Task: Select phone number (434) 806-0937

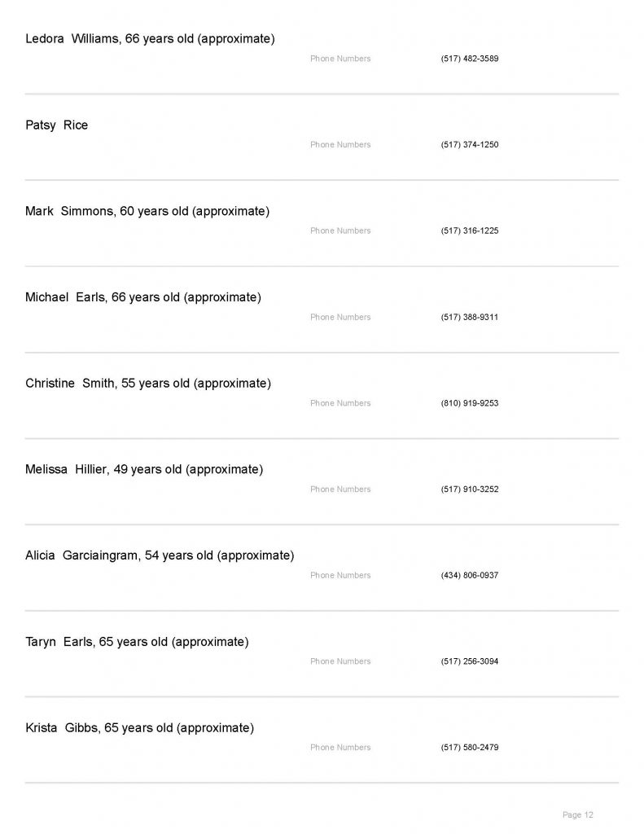Action: pos(469,576)
